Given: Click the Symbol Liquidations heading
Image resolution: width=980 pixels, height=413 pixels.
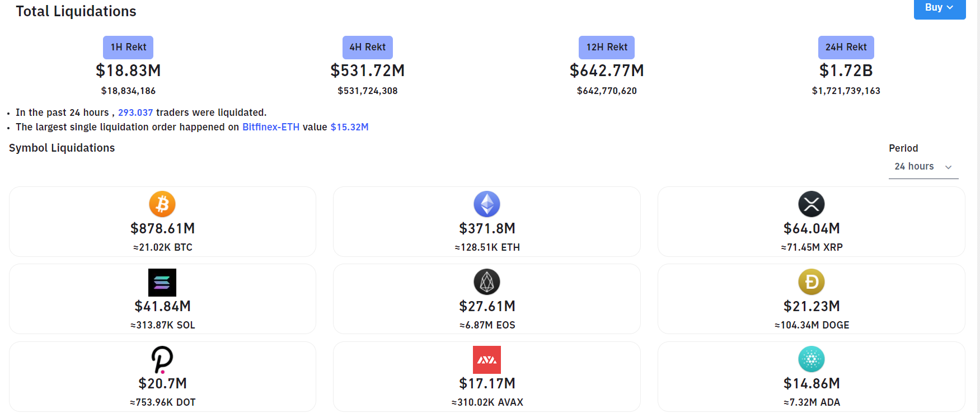Looking at the screenshot, I should click(x=62, y=148).
